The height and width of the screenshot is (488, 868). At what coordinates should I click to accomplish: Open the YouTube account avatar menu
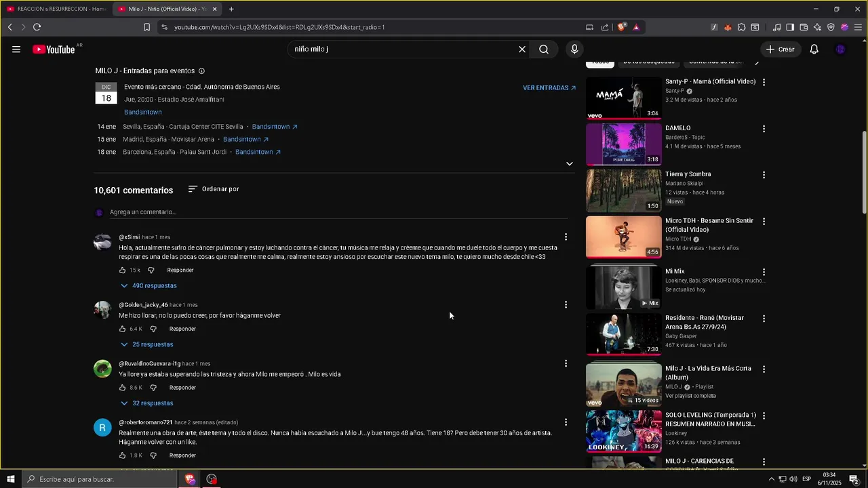(841, 49)
